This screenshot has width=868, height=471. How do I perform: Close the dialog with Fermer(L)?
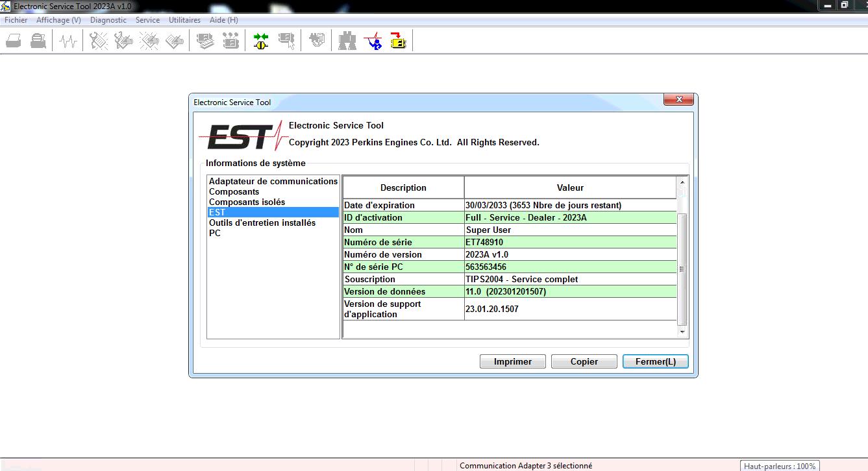655,361
